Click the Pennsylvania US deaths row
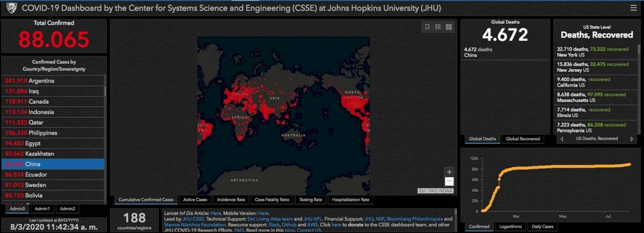The width and height of the screenshot is (644, 233). tap(595, 127)
